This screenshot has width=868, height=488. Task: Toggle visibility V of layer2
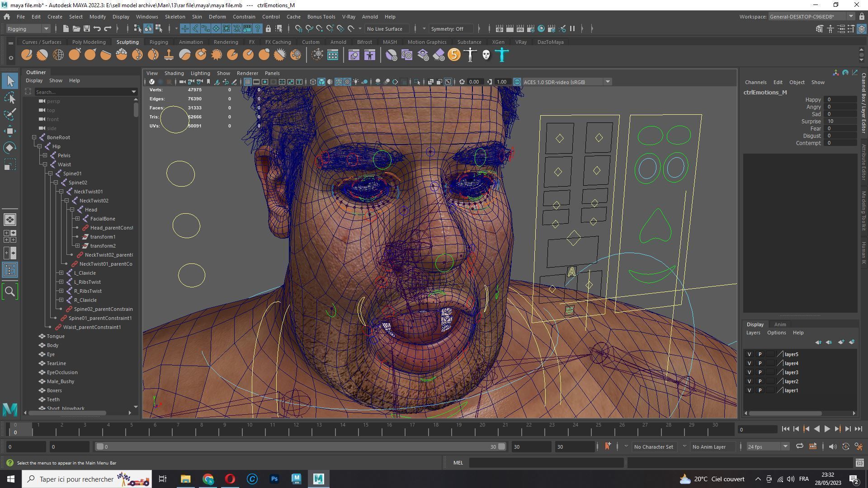[749, 381]
